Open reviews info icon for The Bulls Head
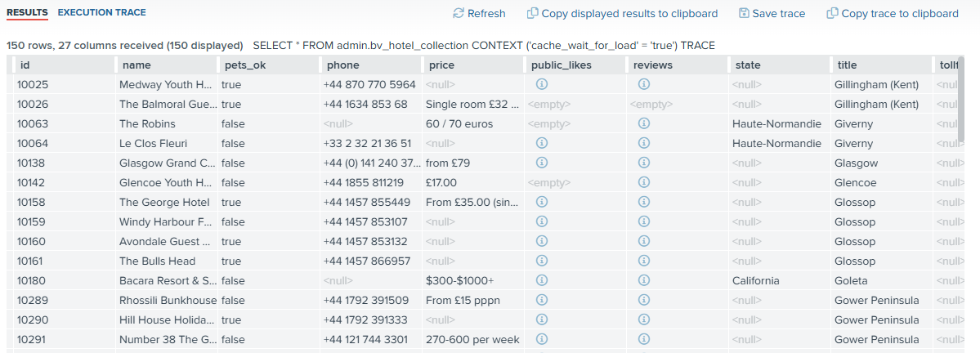The image size is (980, 353). coord(644,261)
